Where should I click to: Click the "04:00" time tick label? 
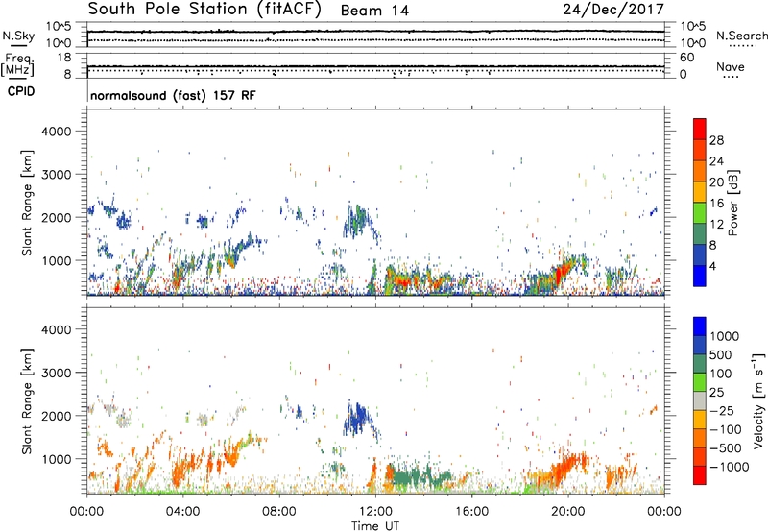click(183, 512)
